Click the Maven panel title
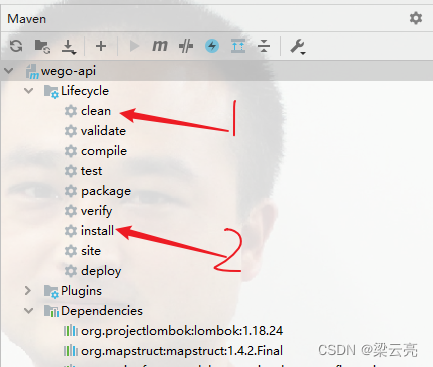This screenshot has height=367, width=433. tap(27, 19)
